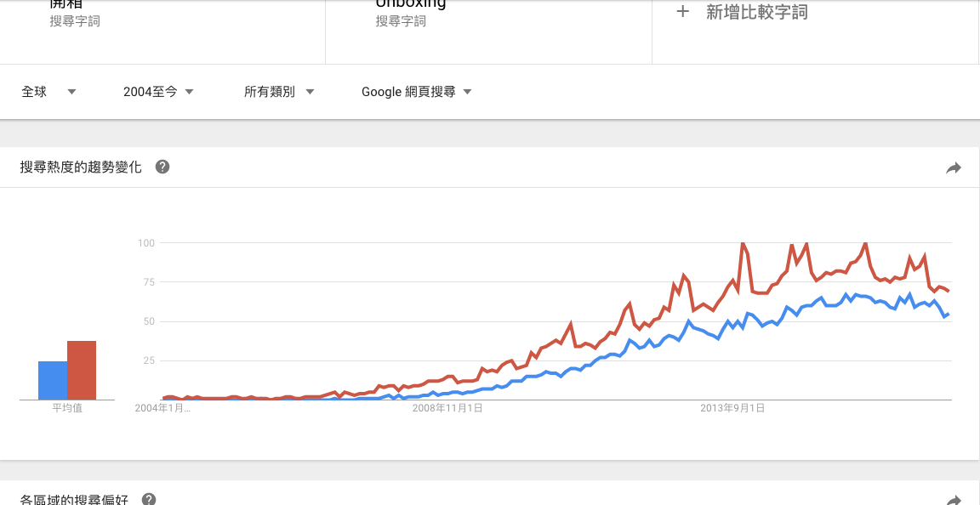
Task: Click share arrow of 各區域的搜尋偏好 section
Action: [x=953, y=501]
